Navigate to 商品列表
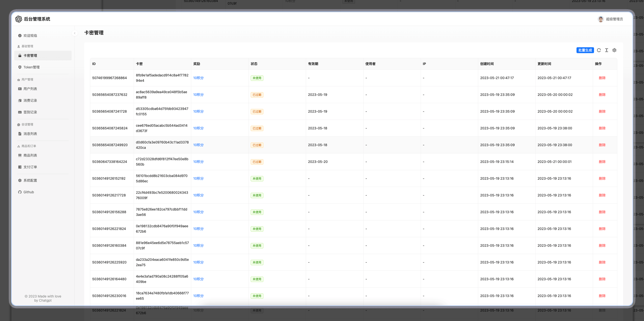This screenshot has width=644, height=321. 30,155
